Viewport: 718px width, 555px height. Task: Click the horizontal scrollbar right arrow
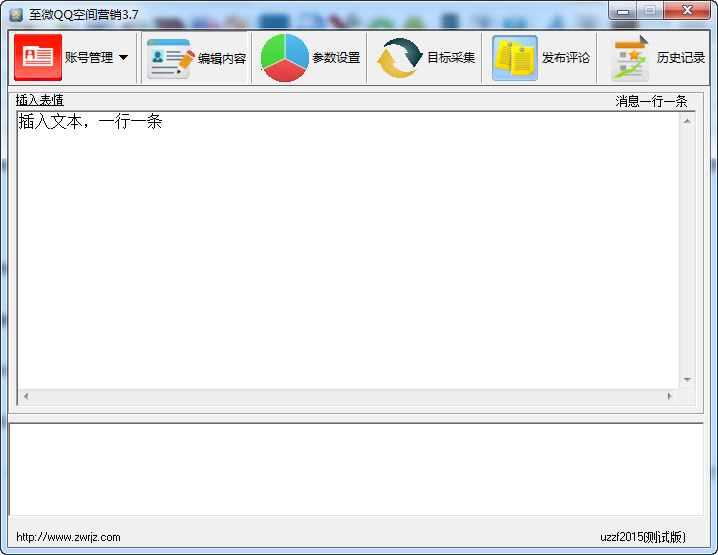(670, 397)
